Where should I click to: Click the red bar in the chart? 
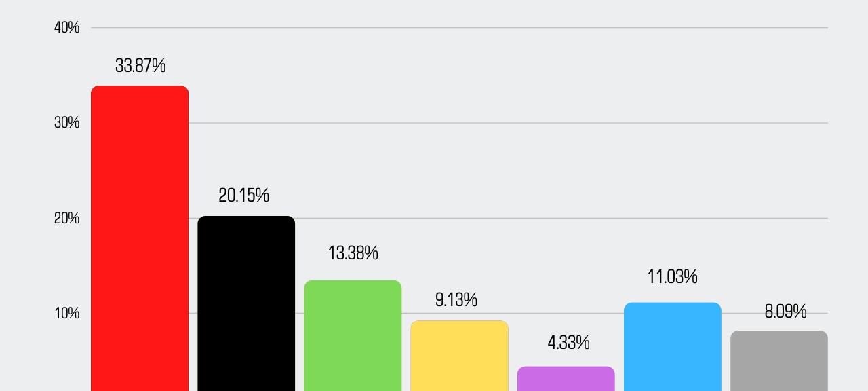(140, 238)
